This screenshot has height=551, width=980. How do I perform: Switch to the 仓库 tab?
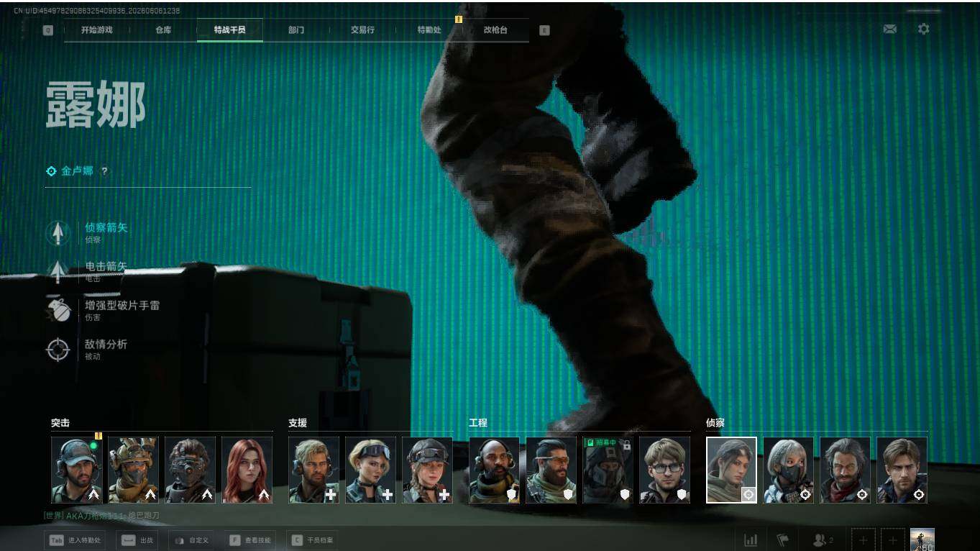(163, 30)
